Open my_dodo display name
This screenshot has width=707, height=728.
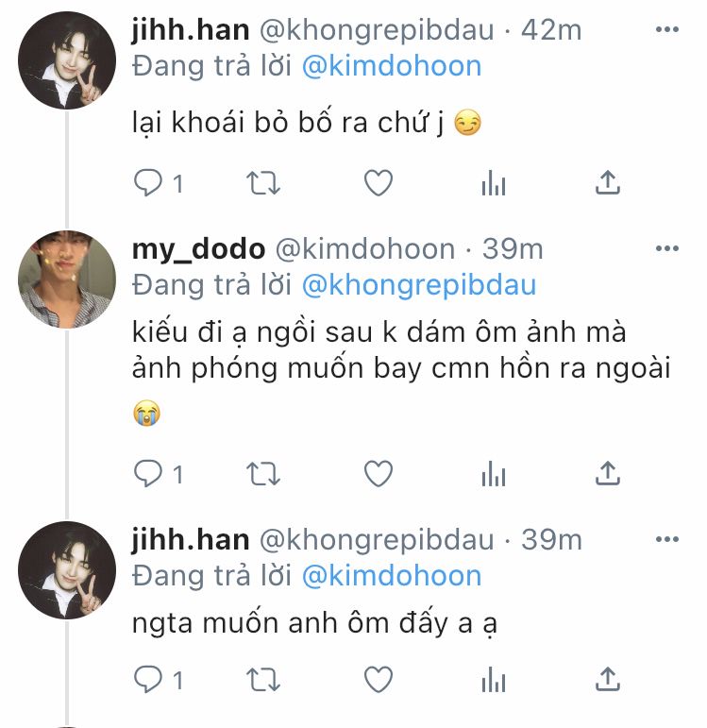(x=198, y=249)
